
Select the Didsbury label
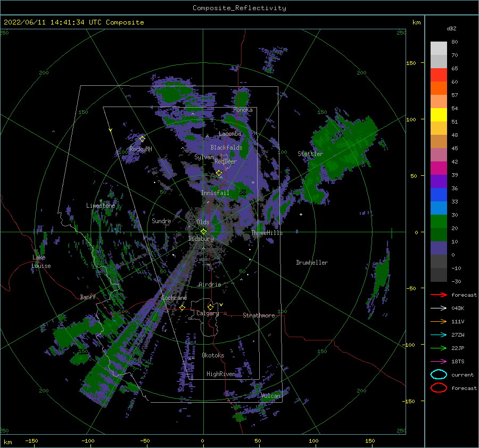[201, 239]
